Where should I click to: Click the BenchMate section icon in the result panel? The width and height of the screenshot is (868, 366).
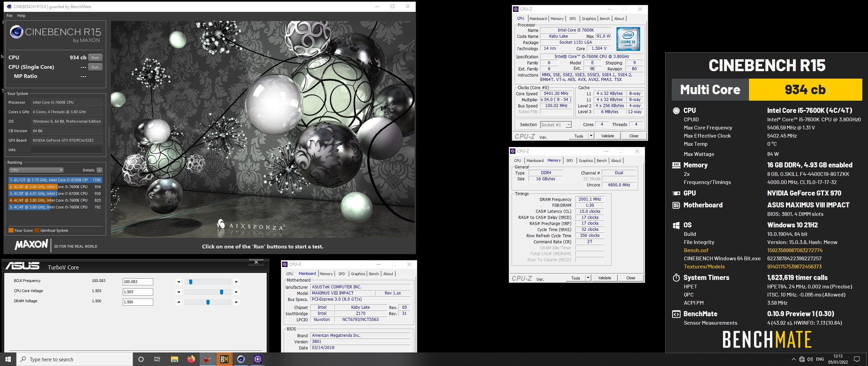(x=676, y=314)
